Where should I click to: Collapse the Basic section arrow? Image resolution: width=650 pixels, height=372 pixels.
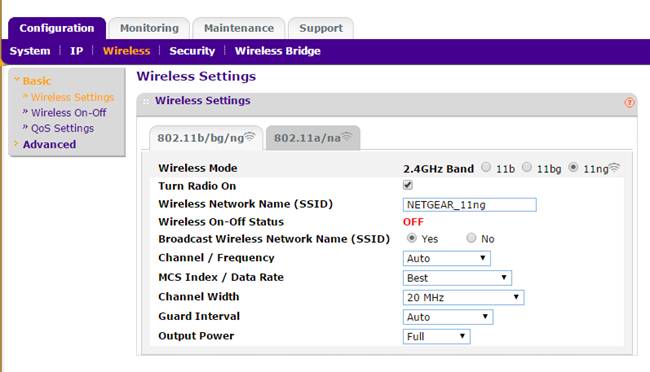[x=17, y=79]
